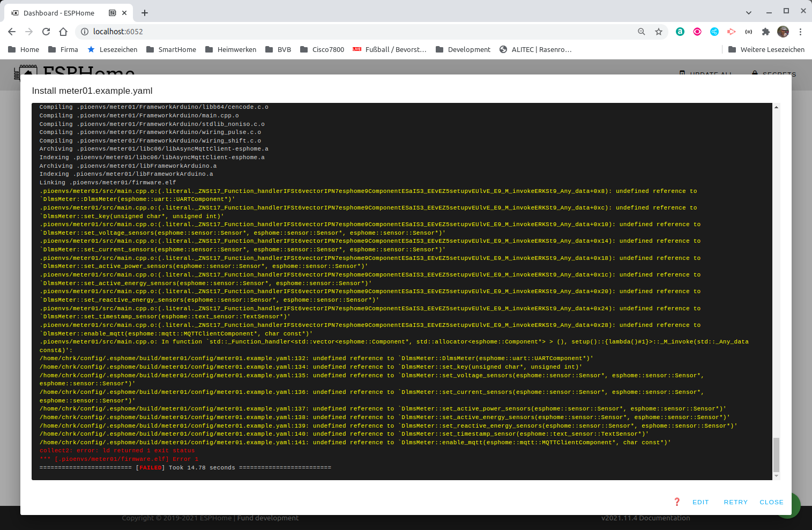
Task: Click the browser forward arrow
Action: click(29, 32)
